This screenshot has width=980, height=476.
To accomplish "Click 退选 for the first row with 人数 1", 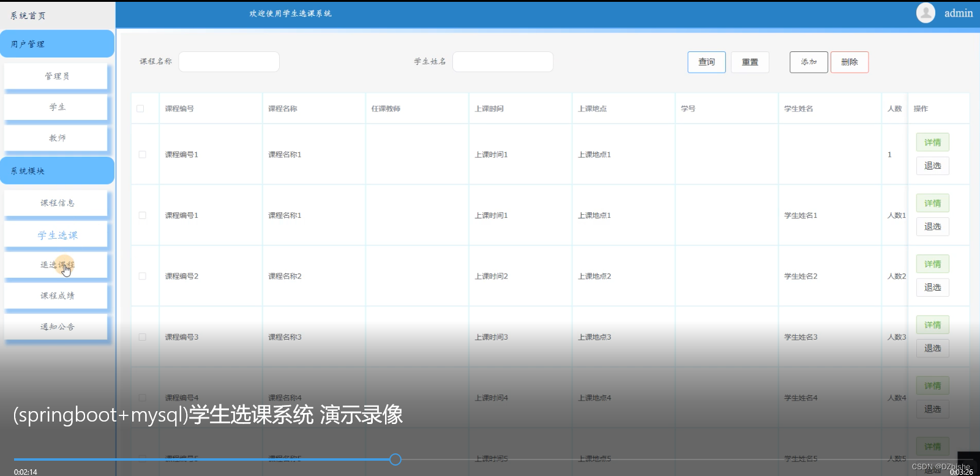I will click(932, 166).
